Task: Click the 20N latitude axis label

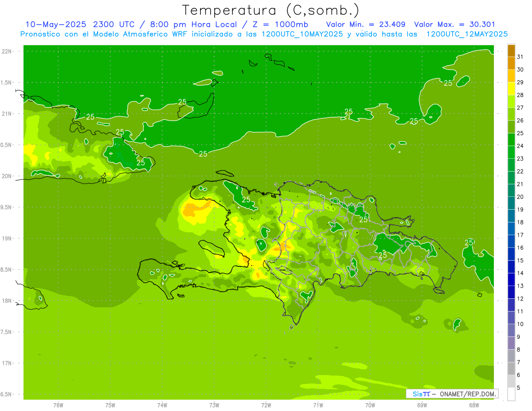Action: coord(8,176)
